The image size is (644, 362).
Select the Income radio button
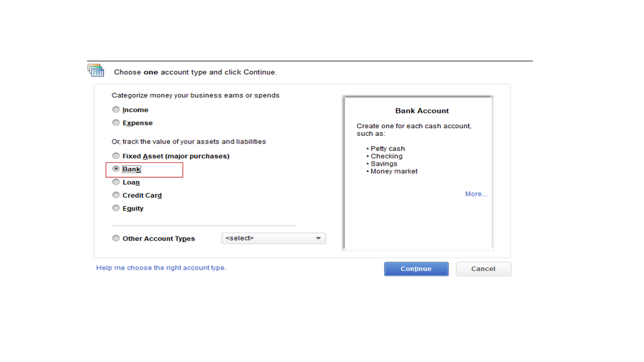tap(116, 110)
